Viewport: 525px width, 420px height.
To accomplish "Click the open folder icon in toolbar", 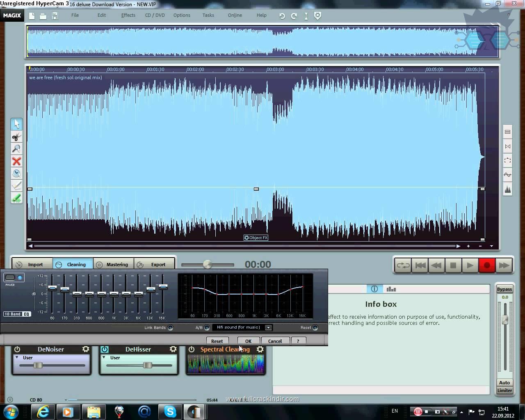I will click(x=43, y=16).
